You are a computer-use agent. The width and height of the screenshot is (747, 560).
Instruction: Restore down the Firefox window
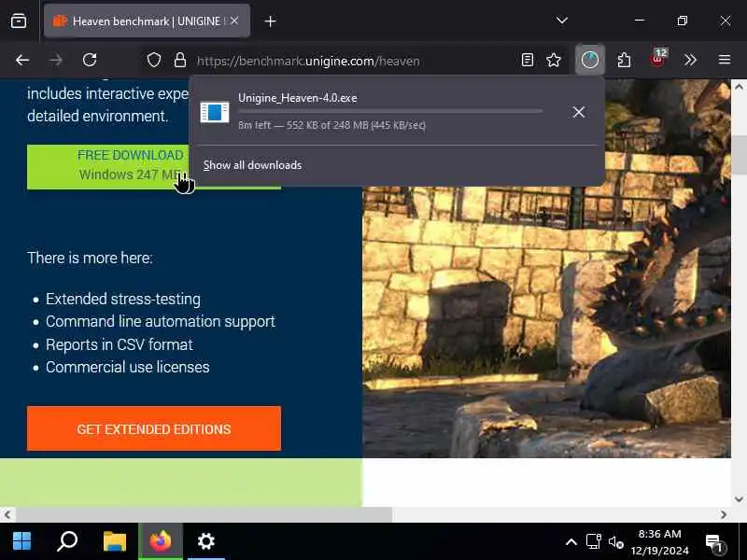[x=683, y=21]
